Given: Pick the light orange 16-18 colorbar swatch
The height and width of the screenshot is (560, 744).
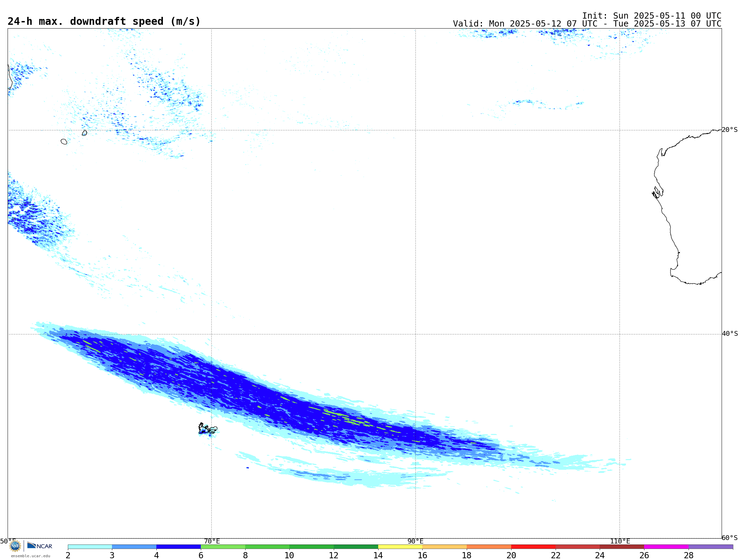Looking at the screenshot, I should coord(445,547).
